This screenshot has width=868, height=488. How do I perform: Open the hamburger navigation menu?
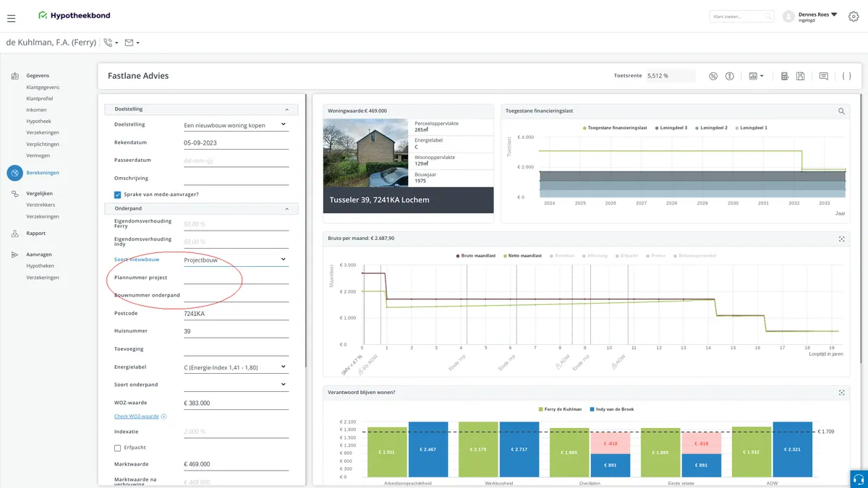11,18
